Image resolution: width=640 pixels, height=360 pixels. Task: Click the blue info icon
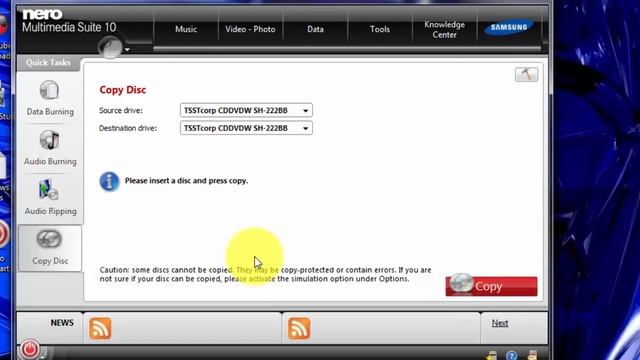(109, 181)
